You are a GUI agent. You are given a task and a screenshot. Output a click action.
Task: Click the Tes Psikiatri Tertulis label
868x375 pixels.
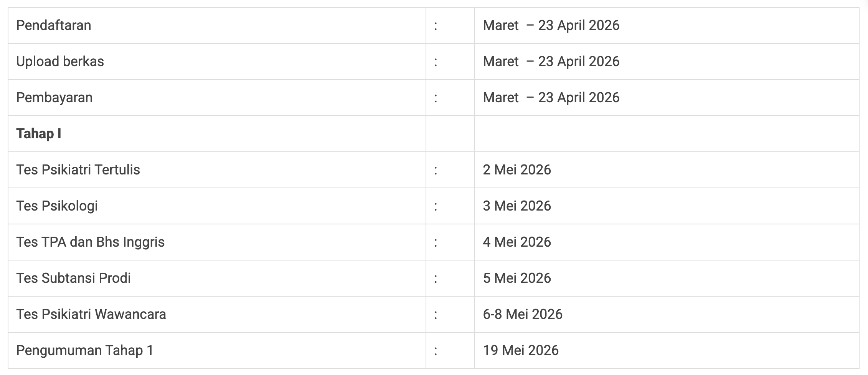coord(78,170)
